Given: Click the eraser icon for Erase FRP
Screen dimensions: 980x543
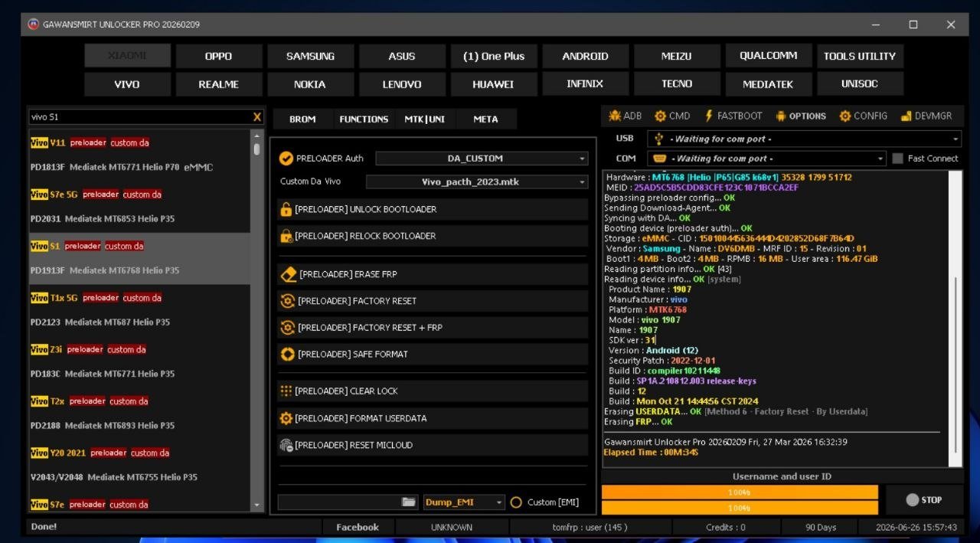Looking at the screenshot, I should (x=289, y=274).
